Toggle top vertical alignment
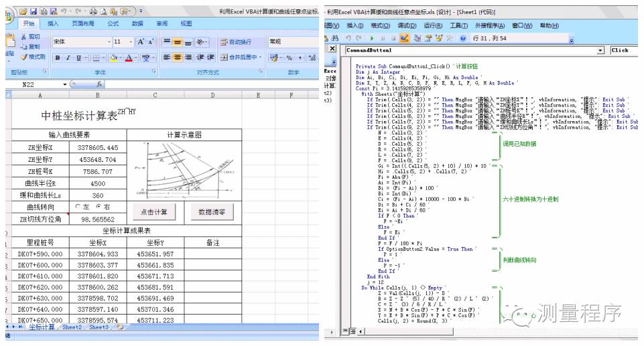 pos(166,41)
